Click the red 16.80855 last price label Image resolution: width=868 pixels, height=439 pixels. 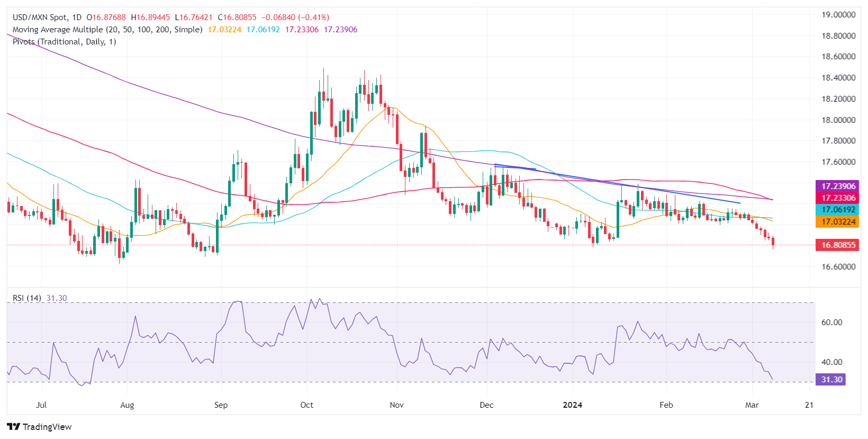click(838, 245)
